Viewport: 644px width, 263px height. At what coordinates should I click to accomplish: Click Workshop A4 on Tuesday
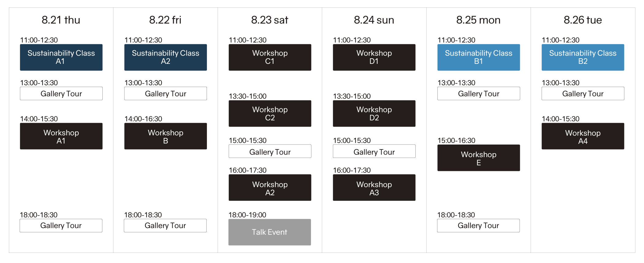coord(583,136)
